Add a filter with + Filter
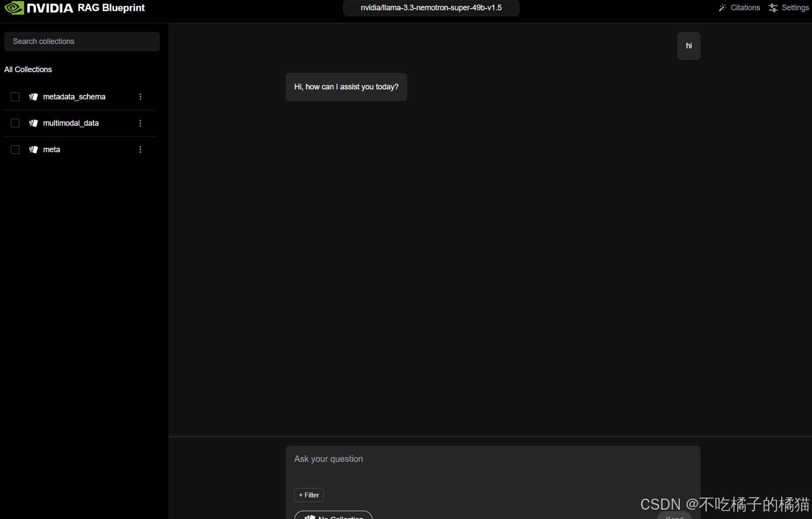812x519 pixels. coord(309,495)
